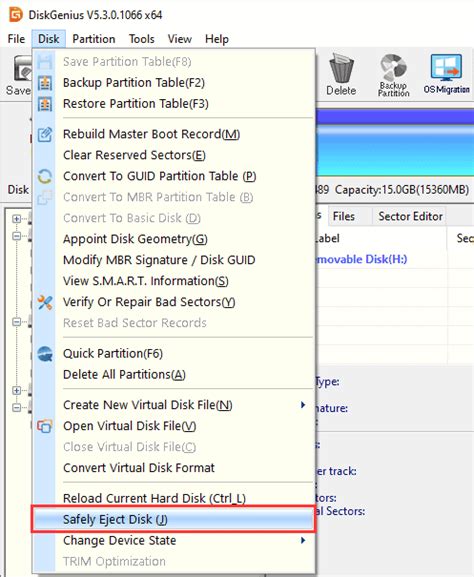This screenshot has width=474, height=577.
Task: Choose Modify MBR Signature / Disk GUID
Action: click(174, 260)
